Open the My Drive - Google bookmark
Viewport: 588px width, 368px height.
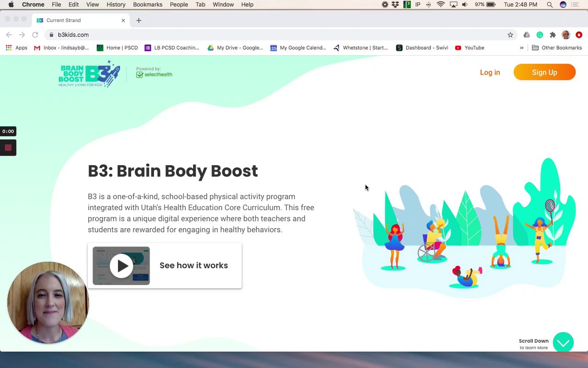[x=235, y=48]
